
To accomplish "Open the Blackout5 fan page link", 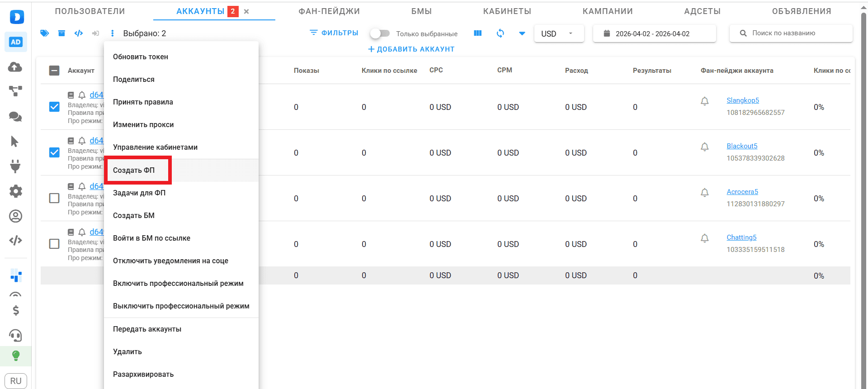I will (742, 146).
